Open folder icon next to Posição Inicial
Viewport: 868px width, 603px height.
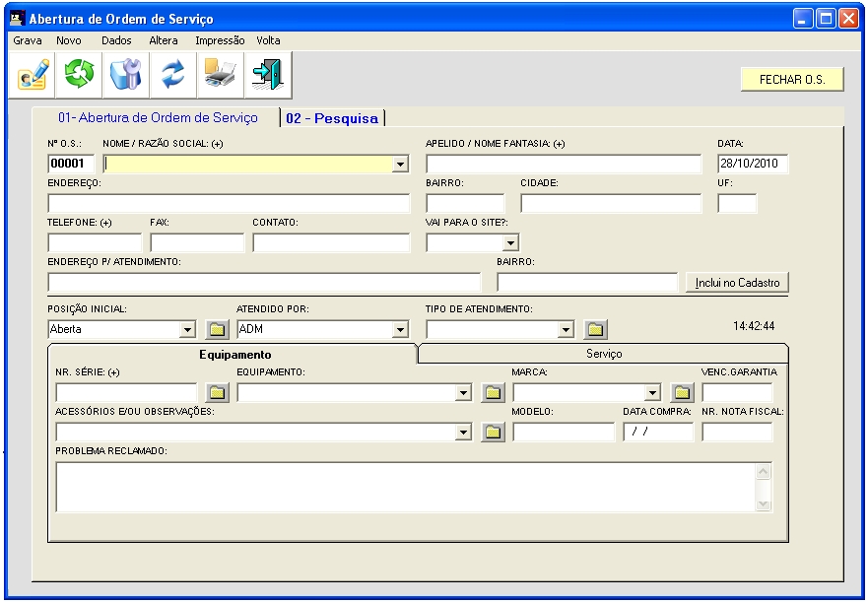pyautogui.click(x=218, y=330)
